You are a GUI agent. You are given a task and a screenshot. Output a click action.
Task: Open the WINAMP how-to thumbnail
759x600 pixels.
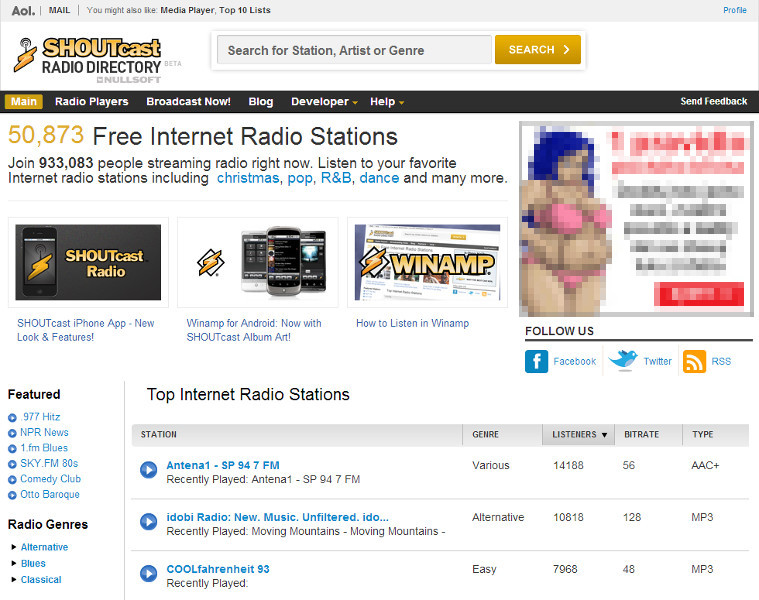click(427, 262)
